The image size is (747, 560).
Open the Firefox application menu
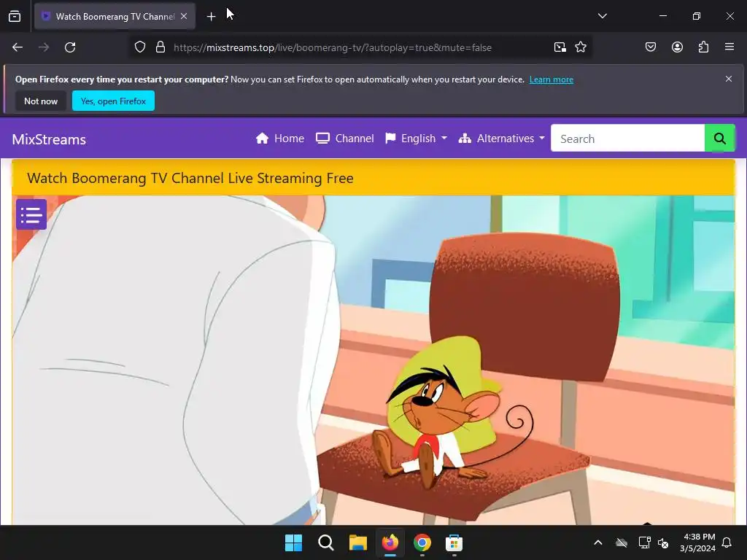click(729, 47)
